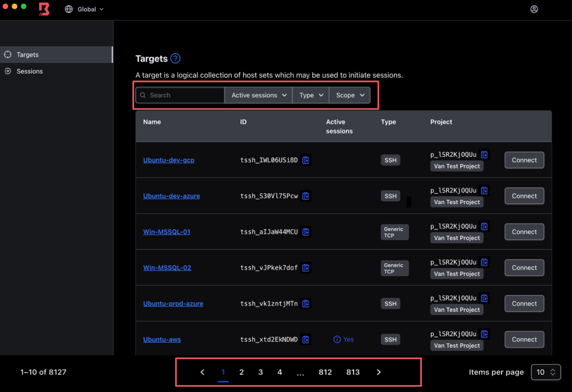Navigate to the Sessions page

30,71
